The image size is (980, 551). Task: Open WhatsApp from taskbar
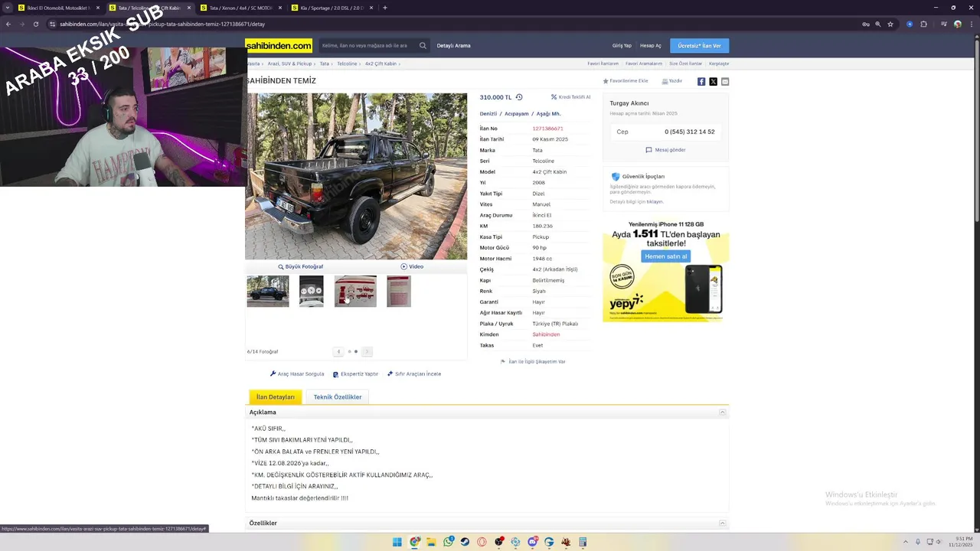click(448, 542)
